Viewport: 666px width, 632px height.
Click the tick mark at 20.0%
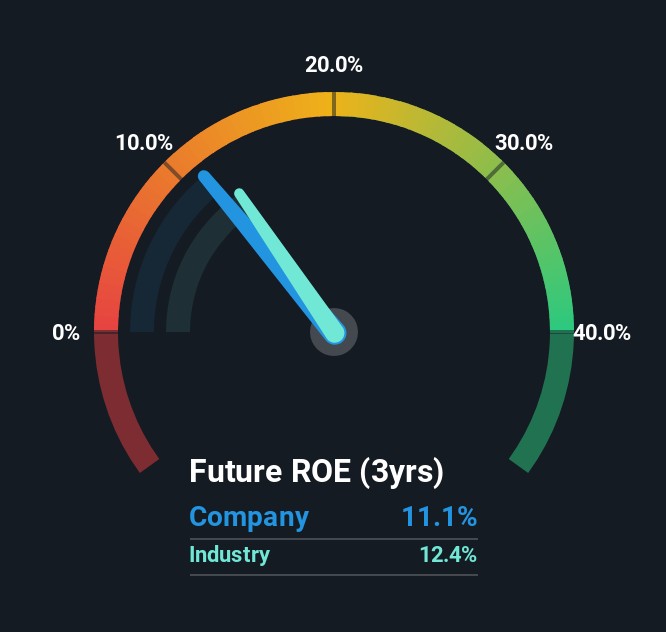334,103
